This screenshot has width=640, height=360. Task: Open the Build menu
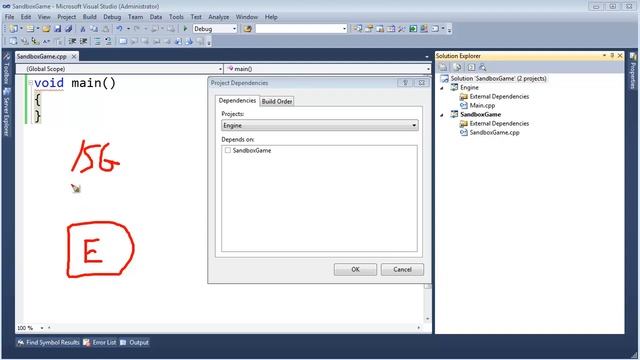pyautogui.click(x=89, y=17)
